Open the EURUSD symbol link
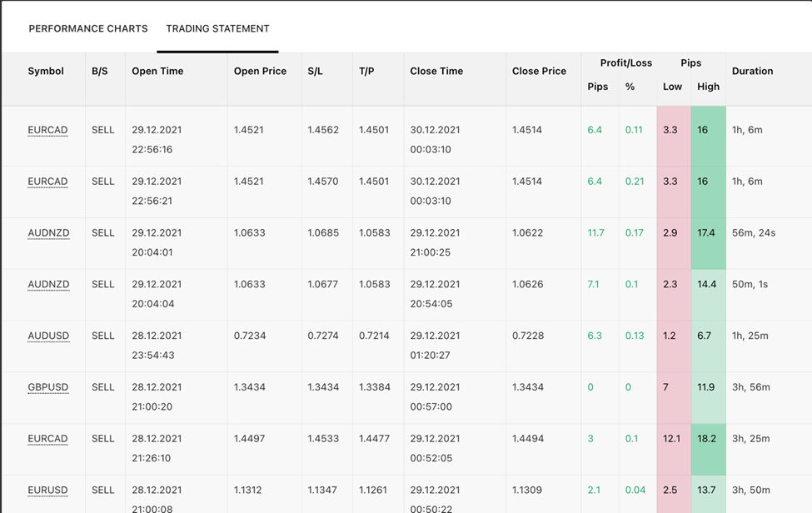Viewport: 812px width, 513px height. pyautogui.click(x=47, y=491)
